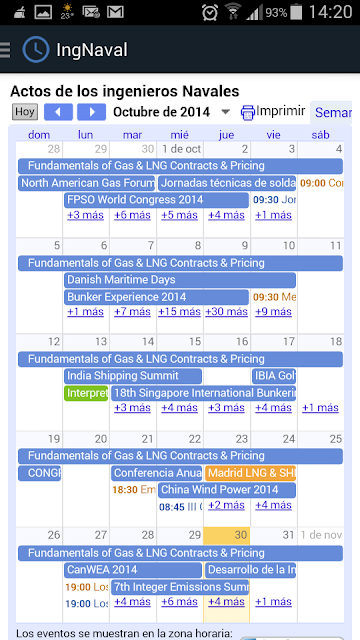360x640 pixels.
Task: Expand the Octubre de 2014 date dropdown
Action: (225, 112)
